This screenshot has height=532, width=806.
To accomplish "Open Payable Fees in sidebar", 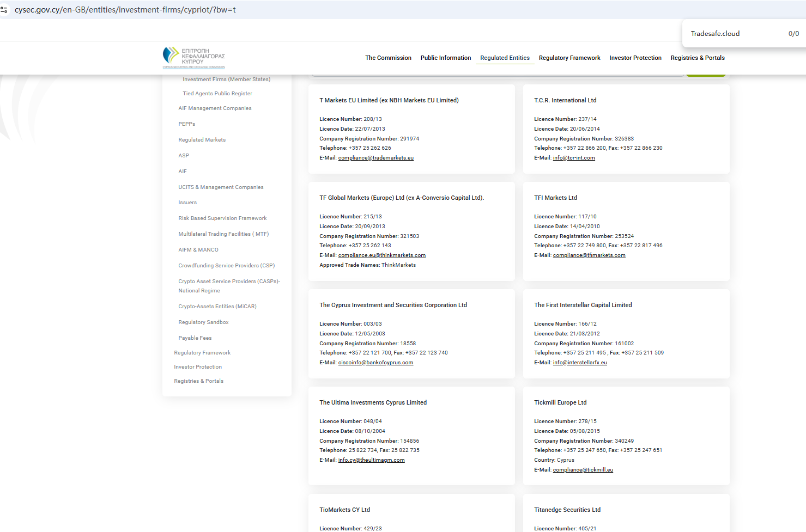I will tap(195, 338).
